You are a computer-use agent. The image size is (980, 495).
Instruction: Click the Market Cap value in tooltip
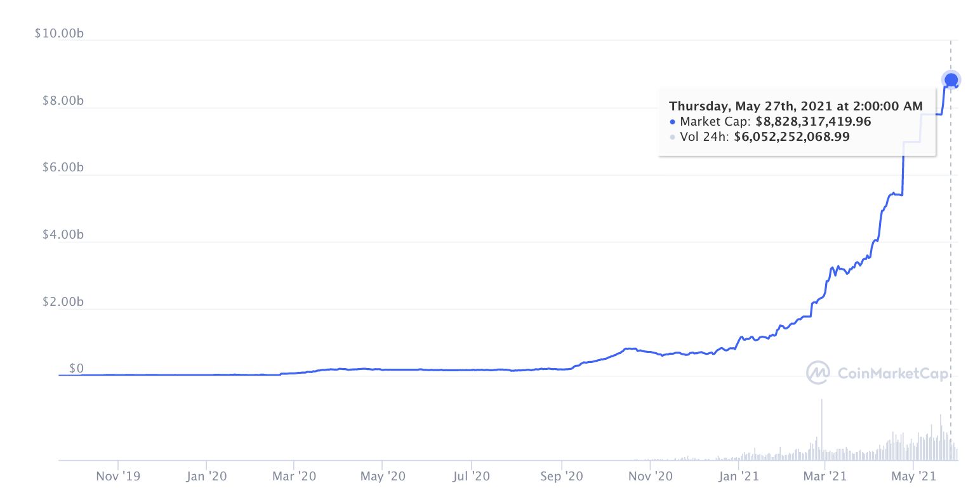pos(813,121)
